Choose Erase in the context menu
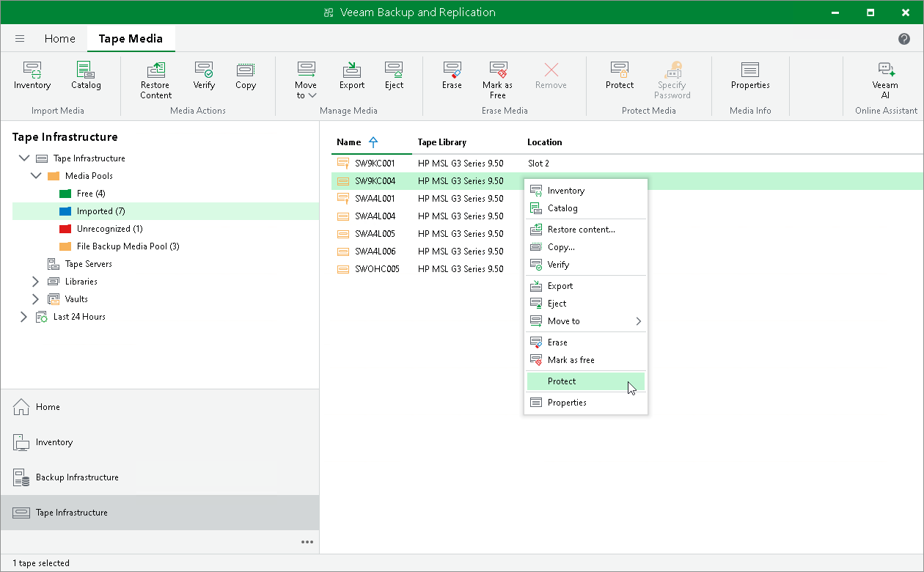The height and width of the screenshot is (572, 924). coord(586,342)
